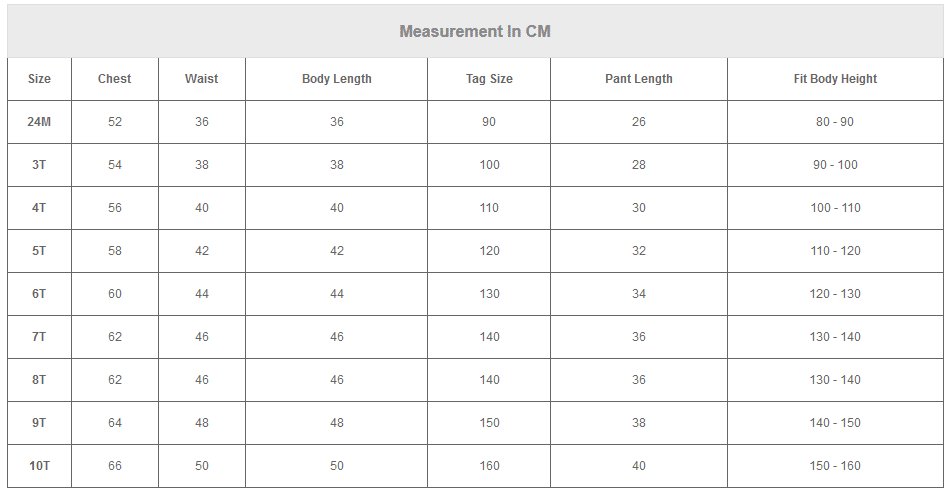Click the Fit Body Height column header
The width and height of the screenshot is (948, 493).
(835, 79)
